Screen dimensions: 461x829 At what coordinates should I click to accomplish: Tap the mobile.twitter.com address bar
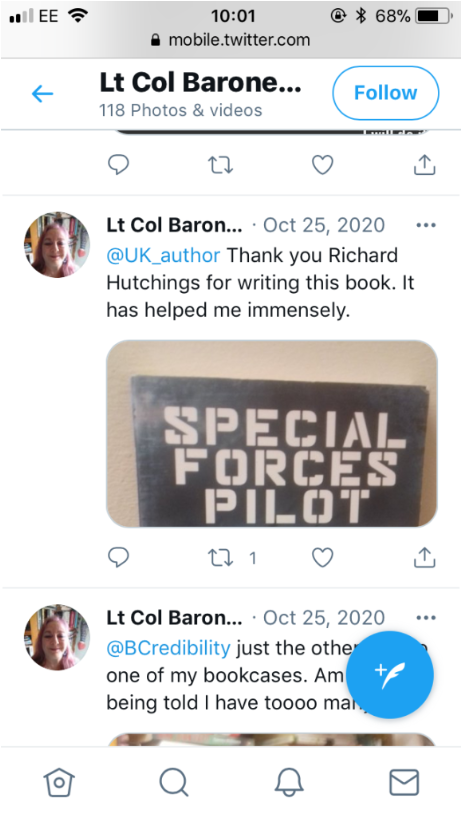pos(230,40)
